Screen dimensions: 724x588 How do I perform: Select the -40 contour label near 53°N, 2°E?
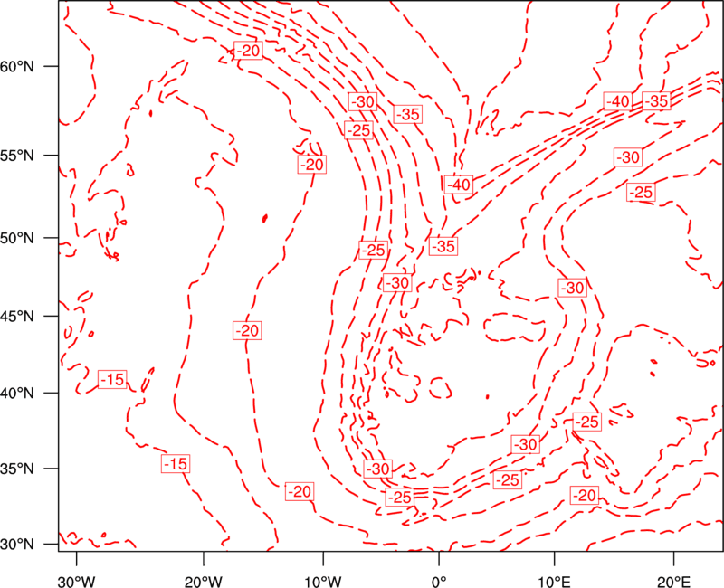[x=459, y=185]
